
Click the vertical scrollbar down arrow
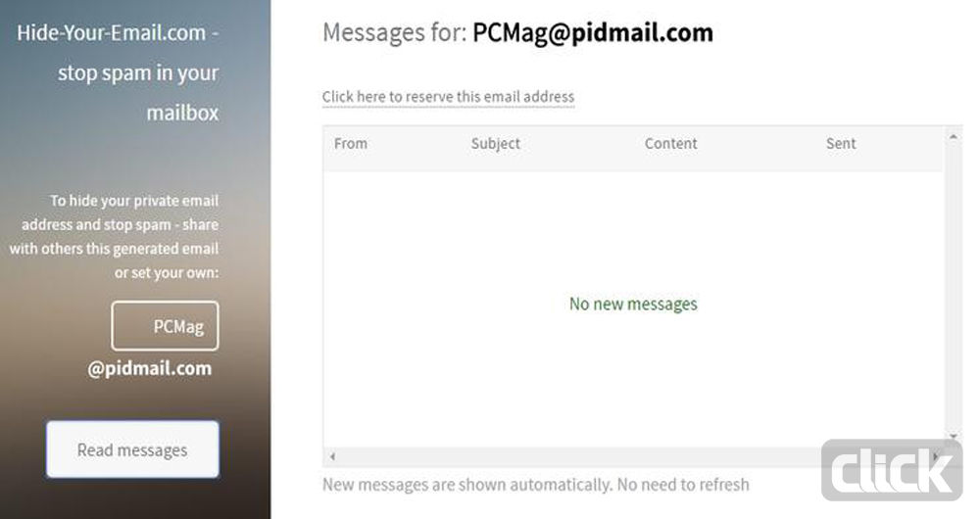coord(954,436)
